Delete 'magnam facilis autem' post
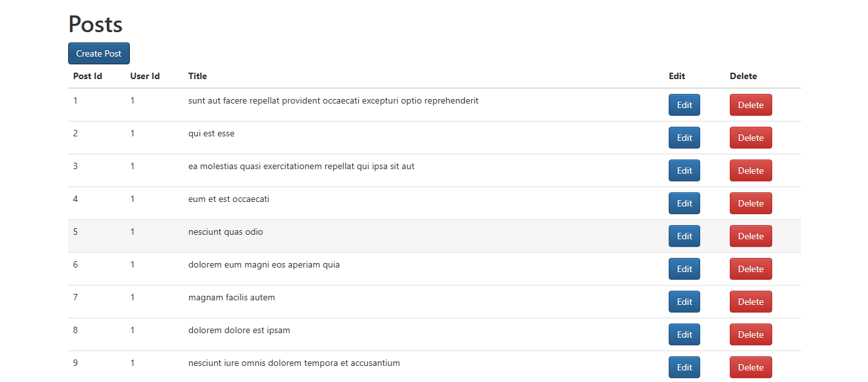This screenshot has width=868, height=382. pos(750,302)
